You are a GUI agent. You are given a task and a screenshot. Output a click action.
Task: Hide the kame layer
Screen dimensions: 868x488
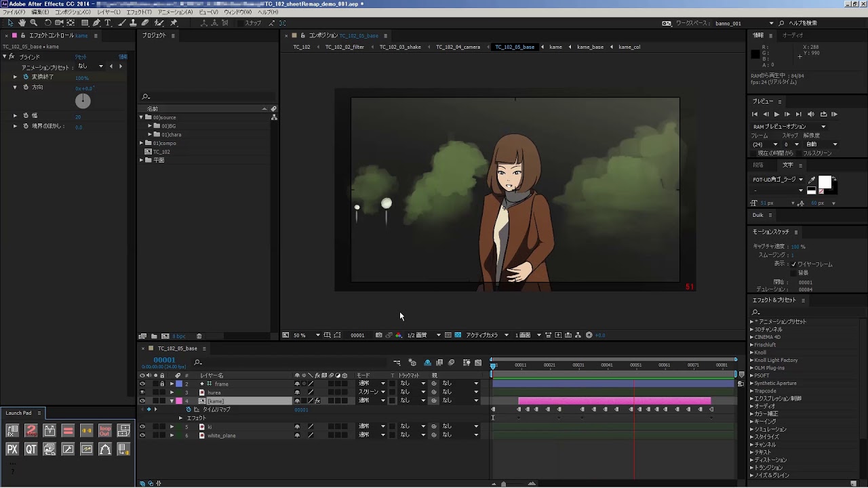(x=142, y=401)
